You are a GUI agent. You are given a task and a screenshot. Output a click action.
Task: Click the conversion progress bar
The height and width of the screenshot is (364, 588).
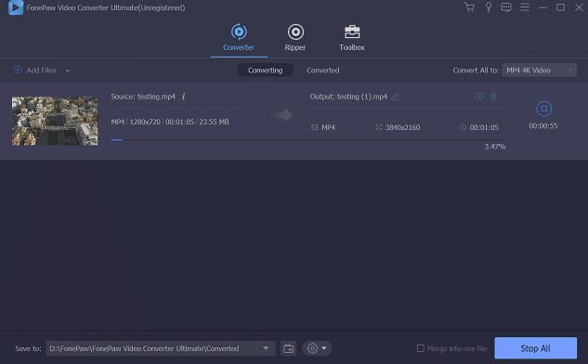click(x=307, y=140)
